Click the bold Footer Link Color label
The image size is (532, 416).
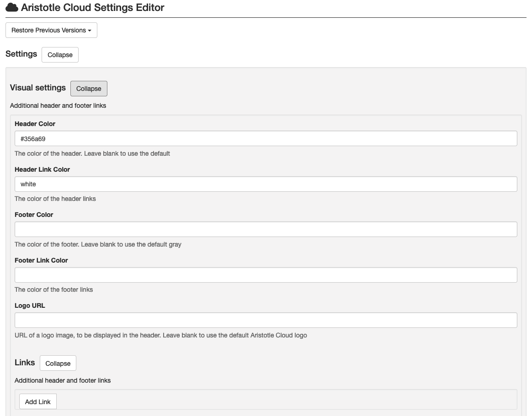click(x=41, y=260)
